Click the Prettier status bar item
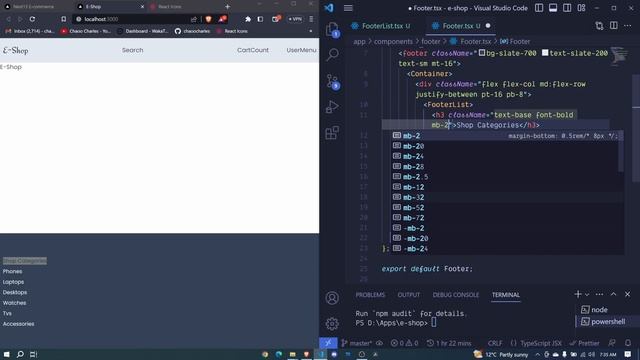640x360 pixels. click(584, 343)
